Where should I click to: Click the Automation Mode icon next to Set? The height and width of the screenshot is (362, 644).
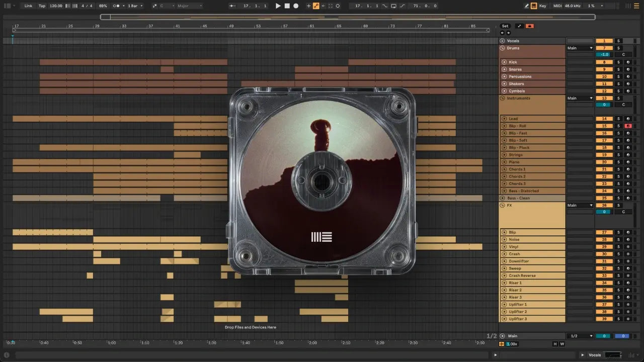click(519, 26)
